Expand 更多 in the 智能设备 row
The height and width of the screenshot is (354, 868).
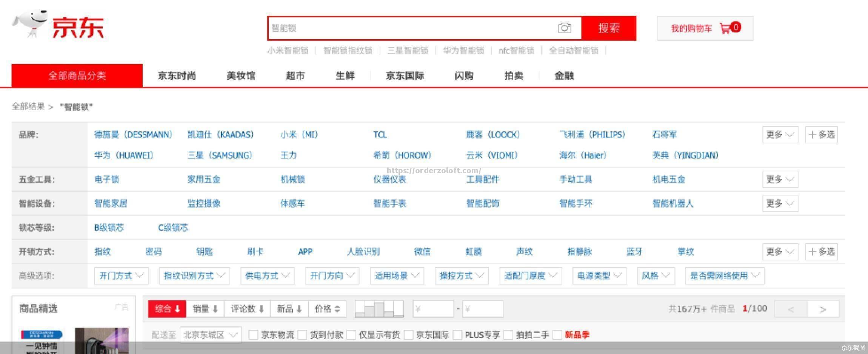tap(780, 203)
